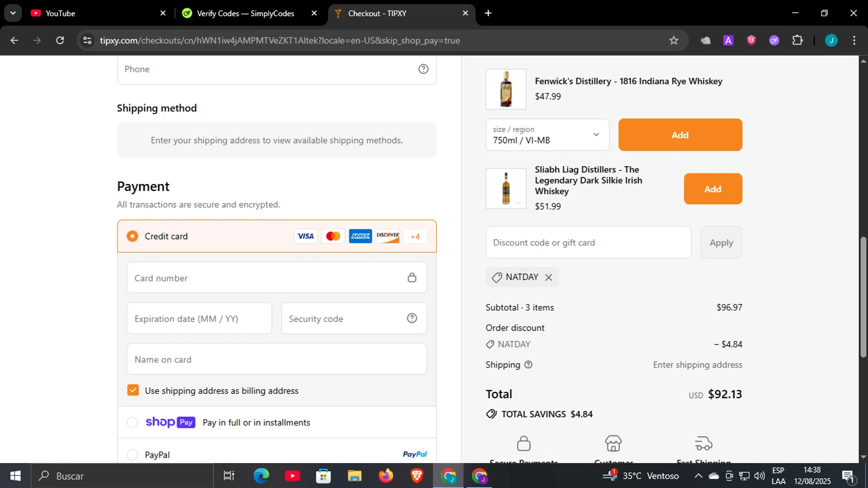868x488 pixels.
Task: Show the +4 more card types
Action: tap(415, 236)
